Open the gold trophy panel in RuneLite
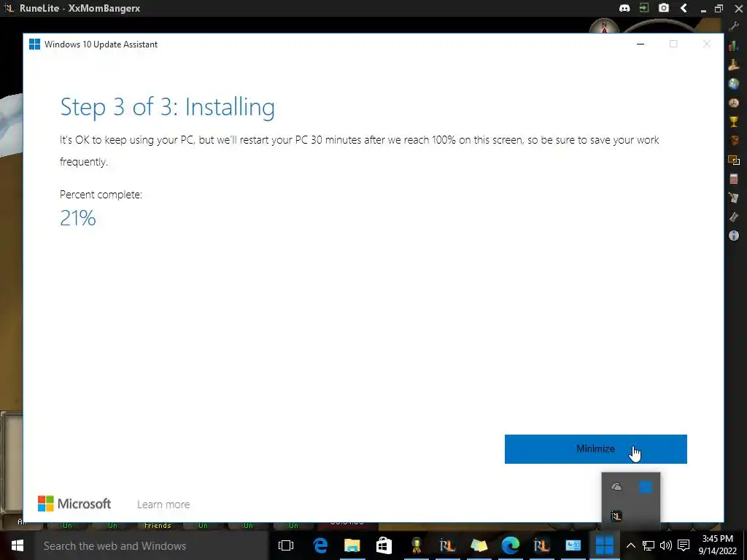Screen dimensions: 747x560 coord(734,122)
